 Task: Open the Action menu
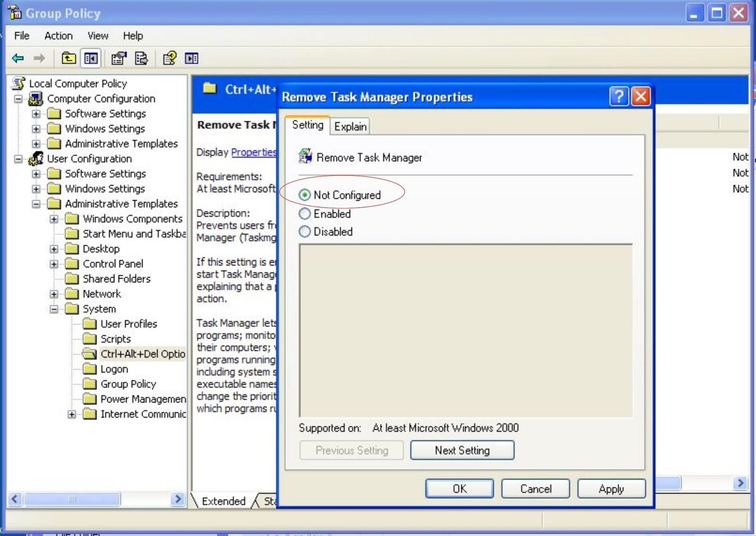pos(58,35)
